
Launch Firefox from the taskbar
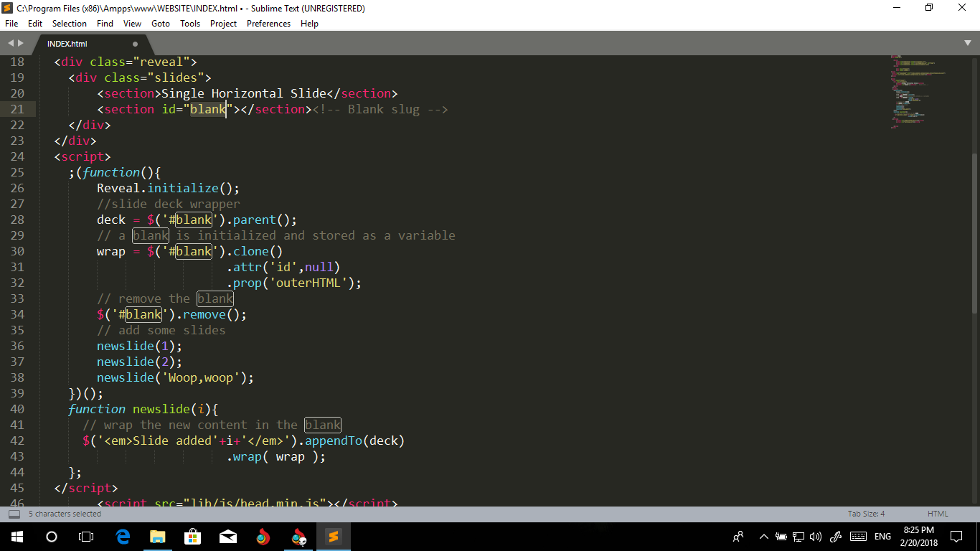pyautogui.click(x=263, y=536)
